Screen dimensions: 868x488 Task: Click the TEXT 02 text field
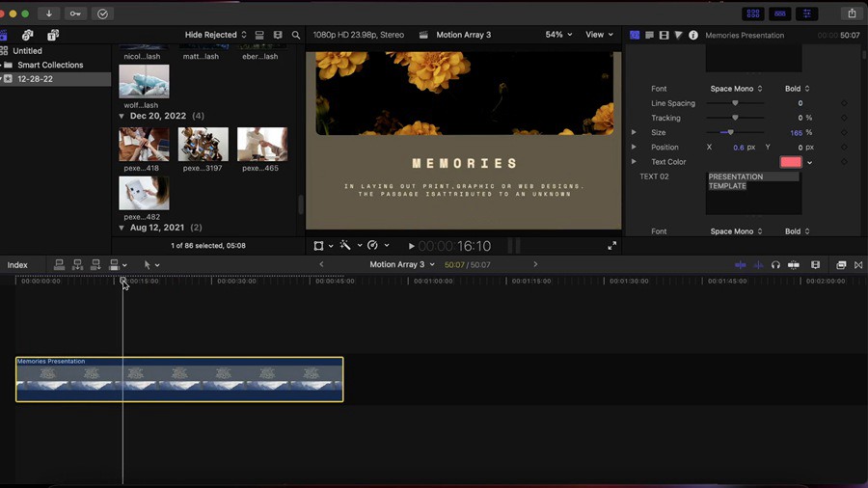[x=753, y=193]
